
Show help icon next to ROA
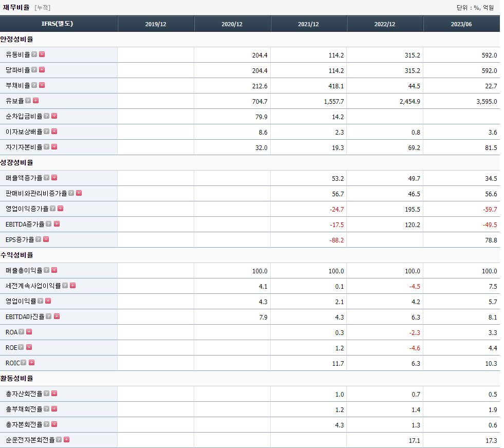pyautogui.click(x=21, y=332)
